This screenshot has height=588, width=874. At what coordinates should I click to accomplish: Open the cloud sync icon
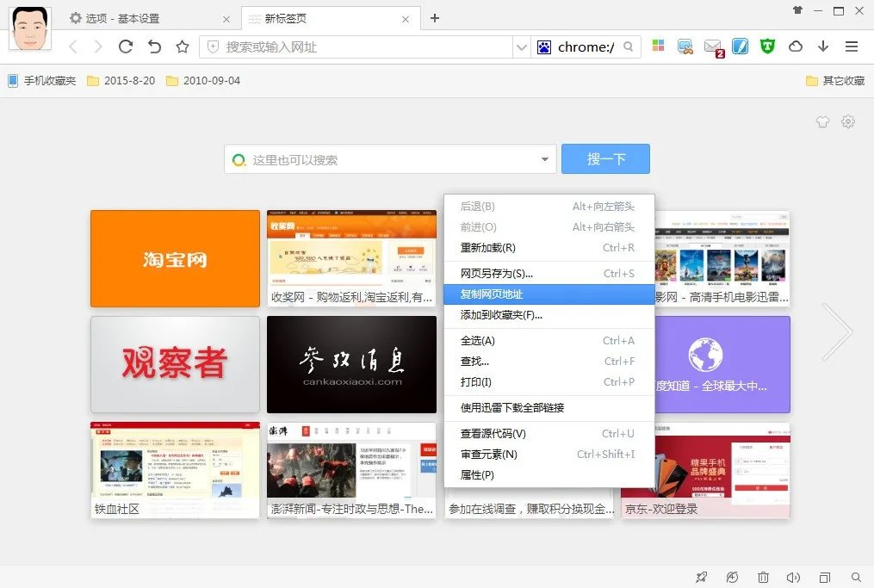point(794,46)
